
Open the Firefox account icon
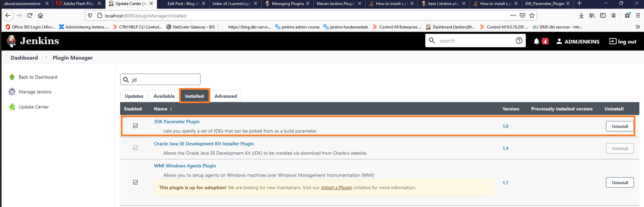614,15
